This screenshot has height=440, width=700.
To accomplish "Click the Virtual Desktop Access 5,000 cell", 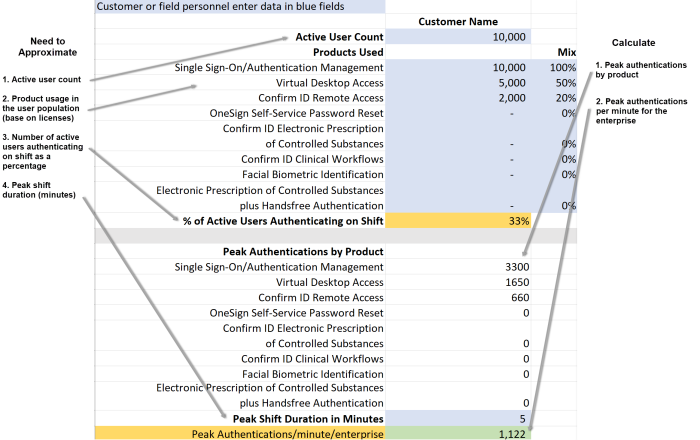I will (458, 83).
